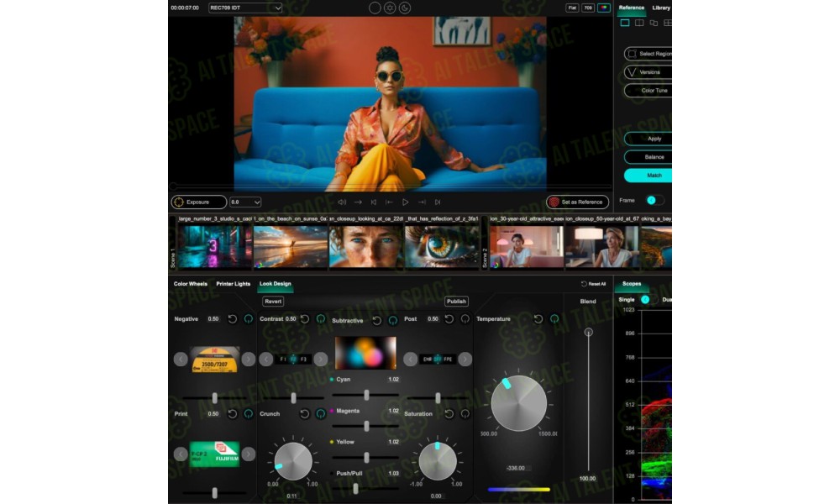The width and height of the screenshot is (840, 504).
Task: Click the Publish button
Action: 456,302
